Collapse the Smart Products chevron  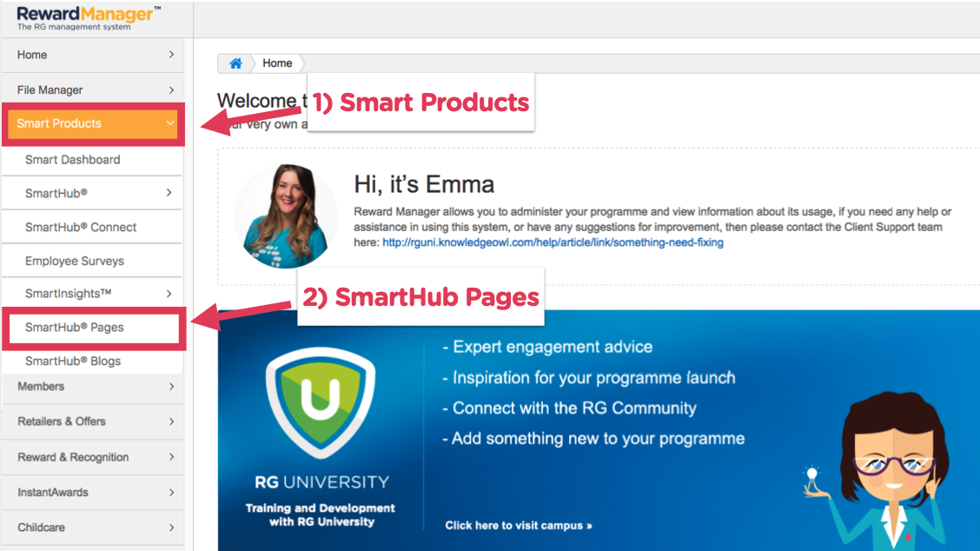click(169, 123)
